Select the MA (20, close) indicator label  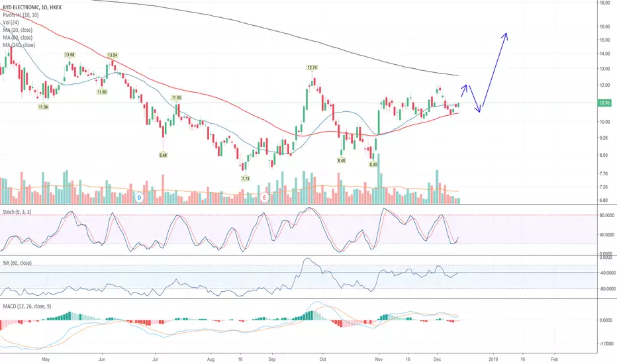18,30
